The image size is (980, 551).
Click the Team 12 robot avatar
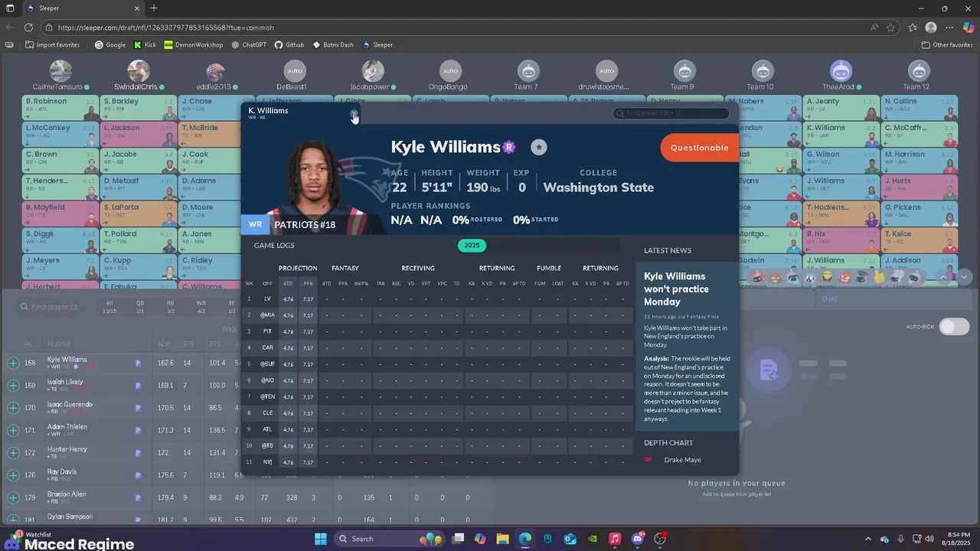pos(919,71)
